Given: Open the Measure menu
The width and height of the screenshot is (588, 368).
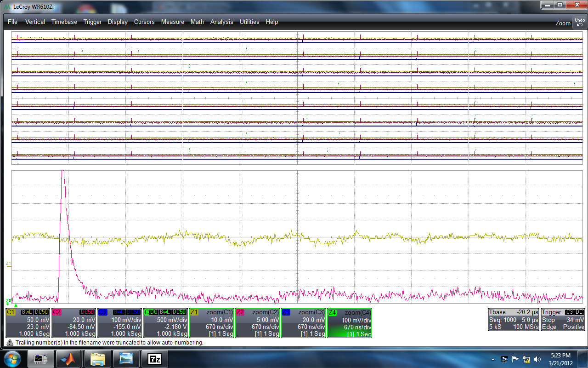Looking at the screenshot, I should [172, 22].
